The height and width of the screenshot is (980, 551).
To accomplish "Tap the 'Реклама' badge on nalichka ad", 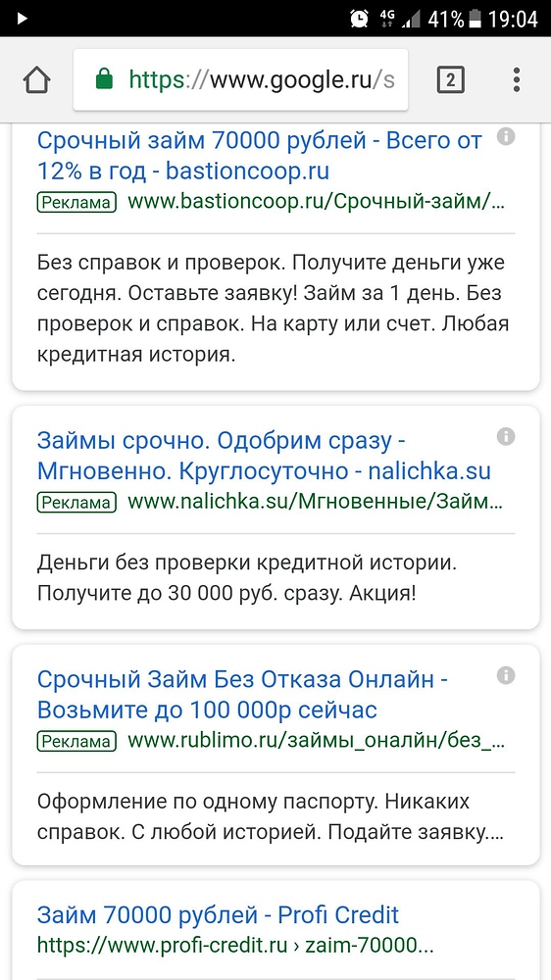I will click(x=76, y=503).
